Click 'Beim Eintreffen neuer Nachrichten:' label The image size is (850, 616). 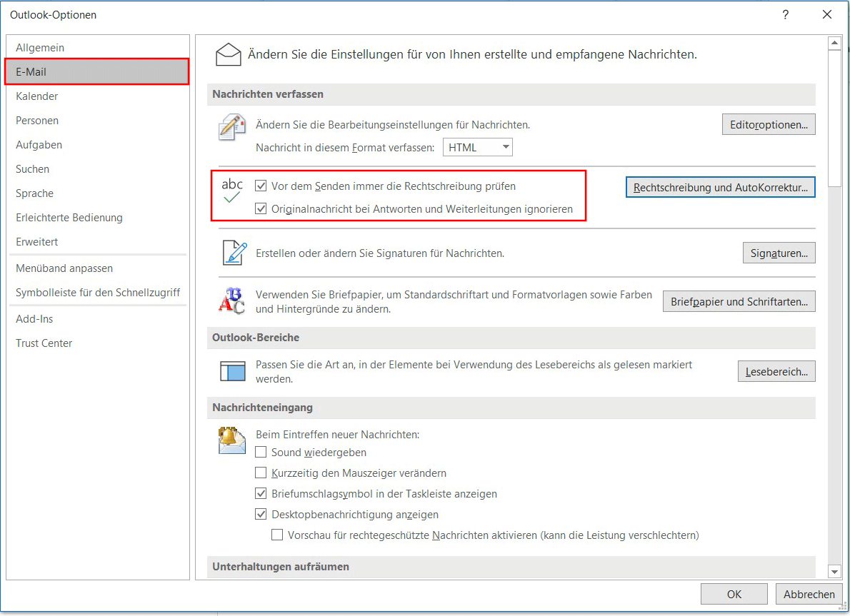(338, 435)
